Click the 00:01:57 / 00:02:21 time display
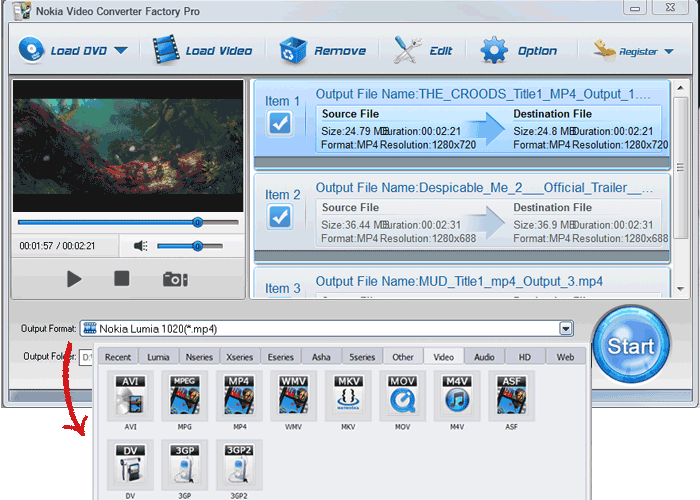700x500 pixels. point(57,246)
